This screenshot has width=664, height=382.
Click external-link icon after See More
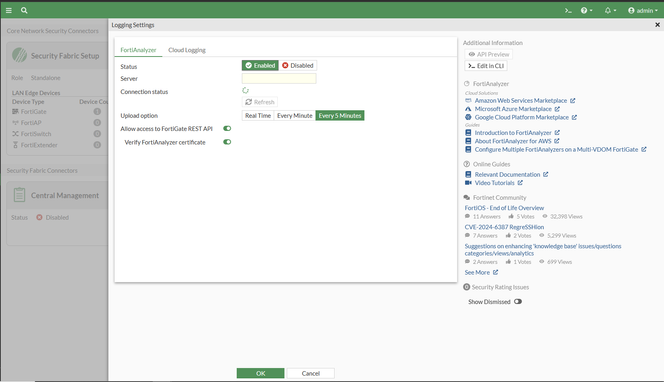(x=495, y=272)
